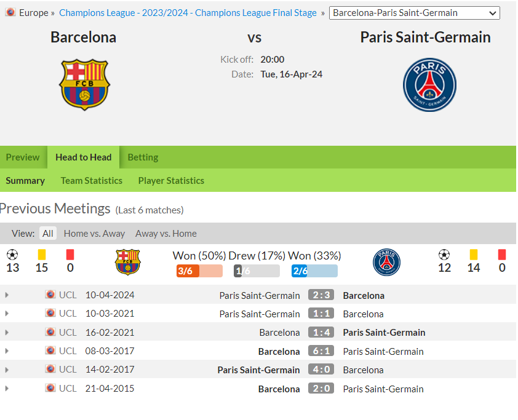The image size is (518, 420).
Task: Switch view to Away vs. Home
Action: (166, 234)
